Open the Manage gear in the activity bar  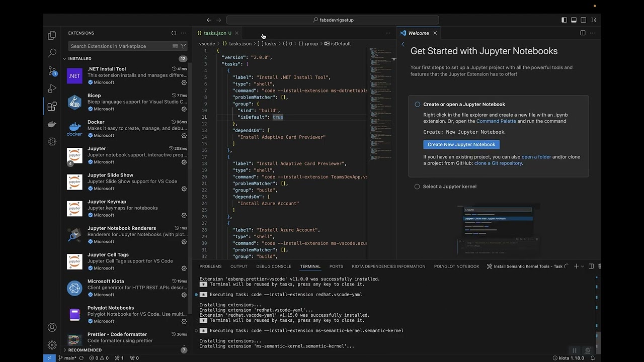coord(52,345)
